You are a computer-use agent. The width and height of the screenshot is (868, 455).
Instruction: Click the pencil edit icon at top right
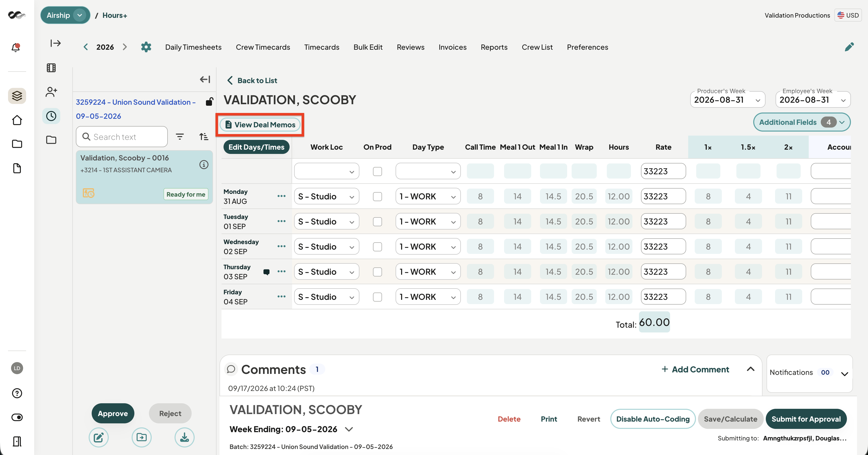(849, 47)
